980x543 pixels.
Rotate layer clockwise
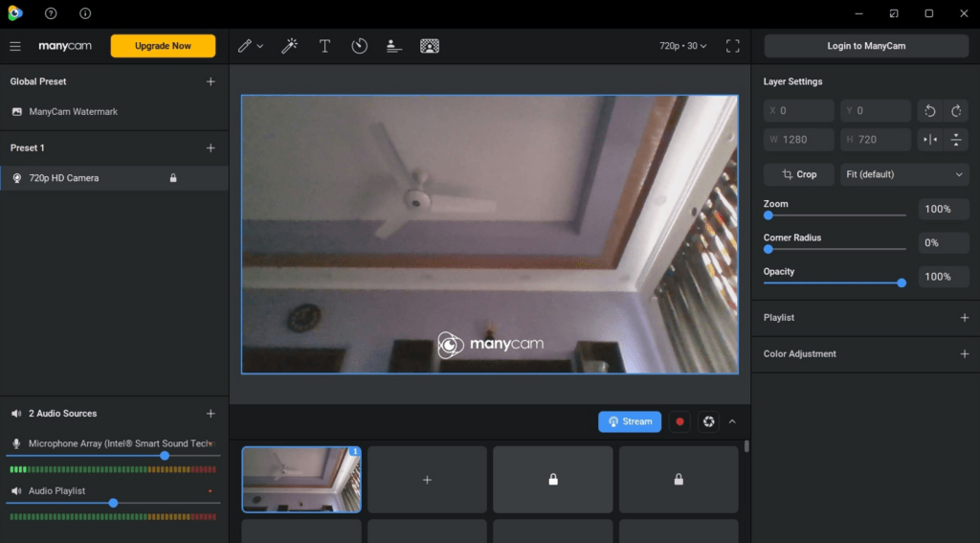(x=956, y=111)
